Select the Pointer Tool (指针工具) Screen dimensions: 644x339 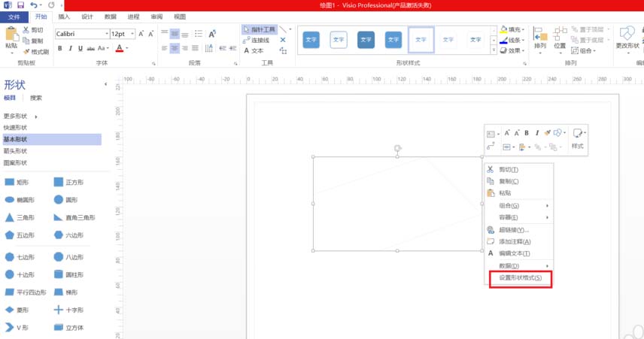(260, 29)
